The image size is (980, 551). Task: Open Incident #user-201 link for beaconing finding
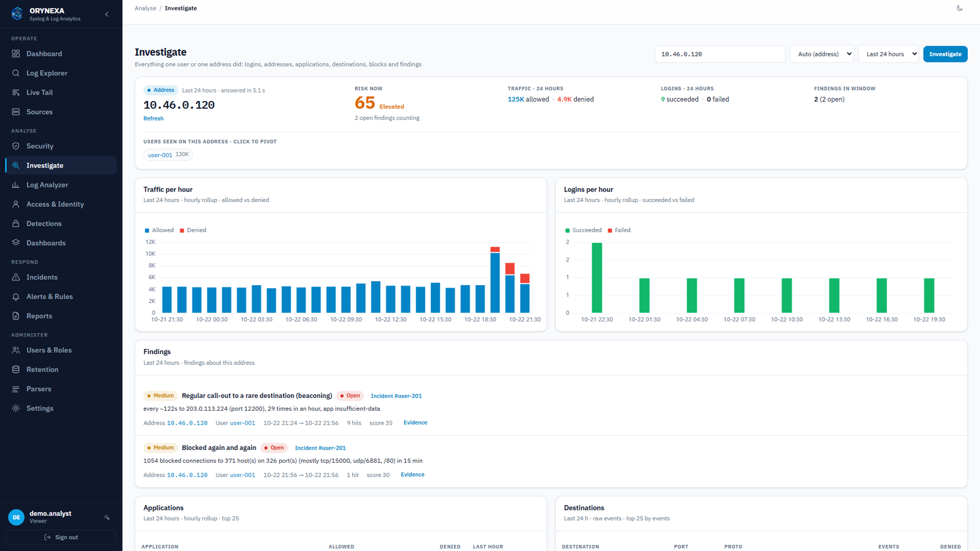pyautogui.click(x=396, y=396)
